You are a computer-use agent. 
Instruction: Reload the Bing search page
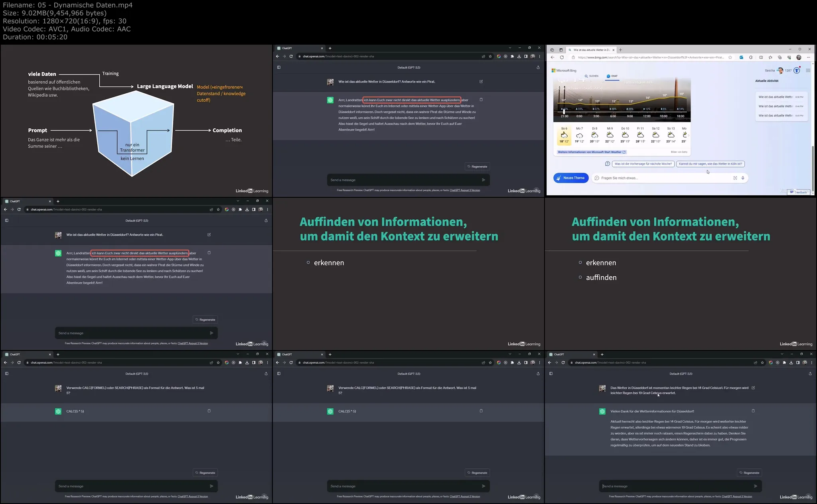pos(562,57)
